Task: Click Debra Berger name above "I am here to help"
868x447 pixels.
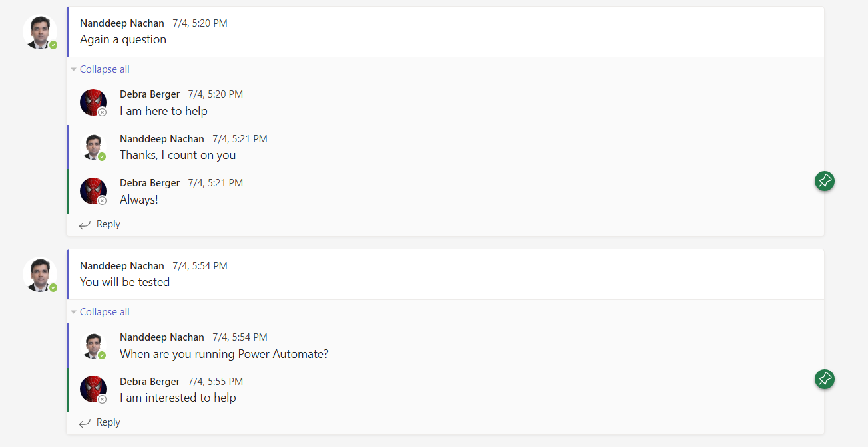Action: [x=150, y=94]
